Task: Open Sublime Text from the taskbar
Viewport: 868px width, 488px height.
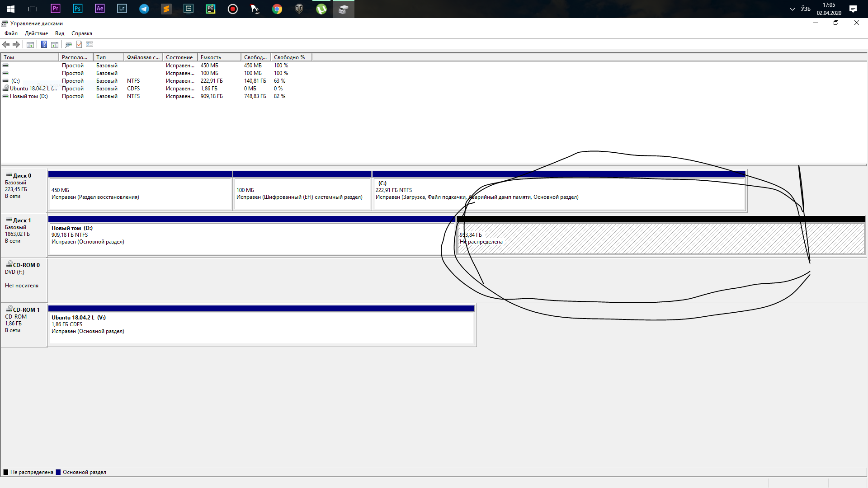Action: tap(166, 9)
